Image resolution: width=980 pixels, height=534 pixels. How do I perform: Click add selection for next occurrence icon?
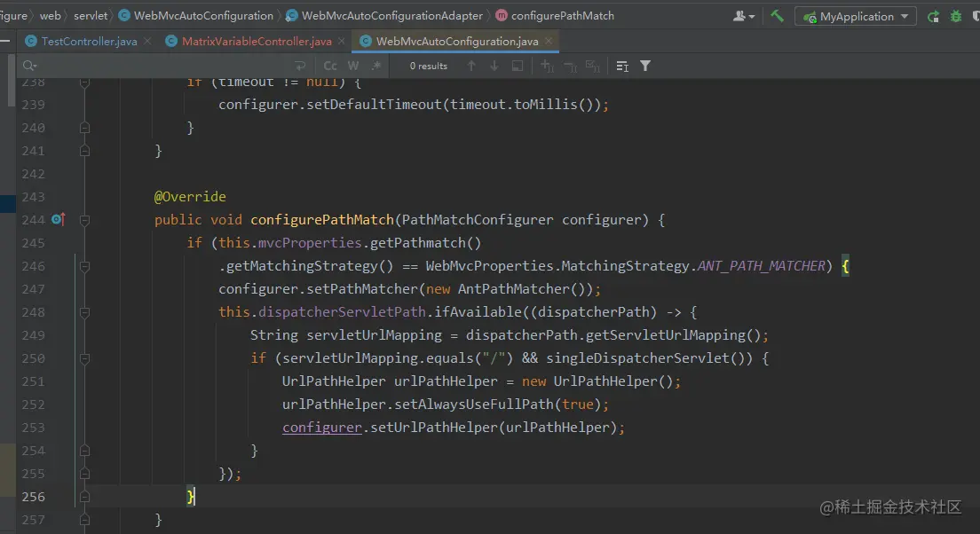click(x=547, y=66)
